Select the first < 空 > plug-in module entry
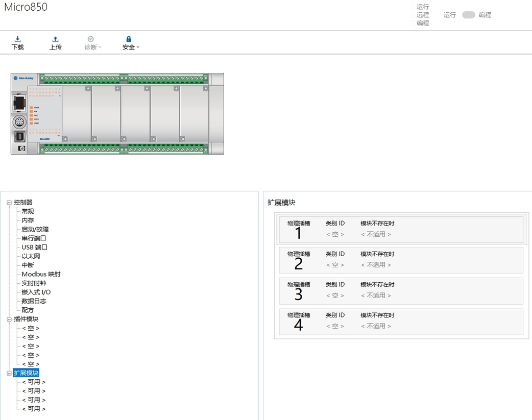The width and height of the screenshot is (532, 420). pos(31,329)
